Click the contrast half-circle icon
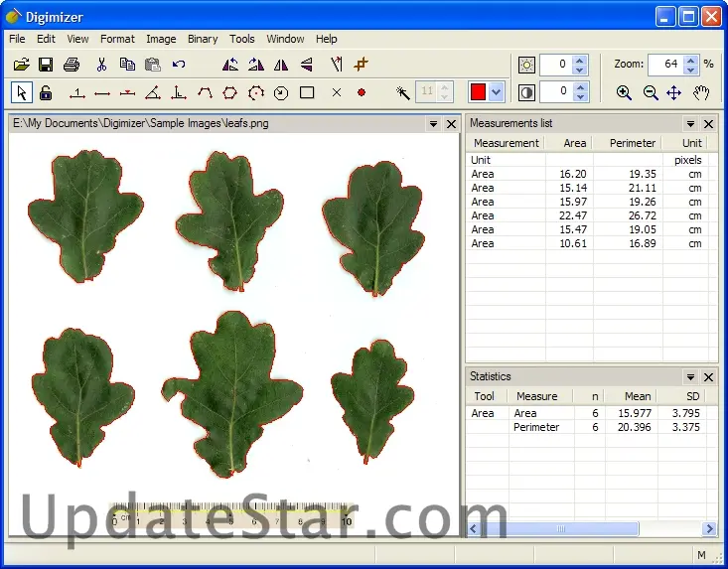This screenshot has height=569, width=728. click(x=526, y=92)
